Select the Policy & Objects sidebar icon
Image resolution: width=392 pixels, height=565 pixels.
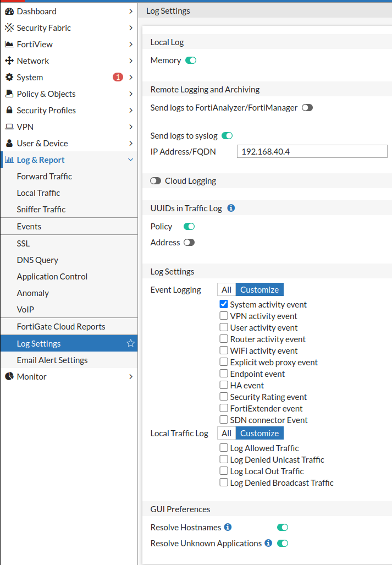[8, 94]
